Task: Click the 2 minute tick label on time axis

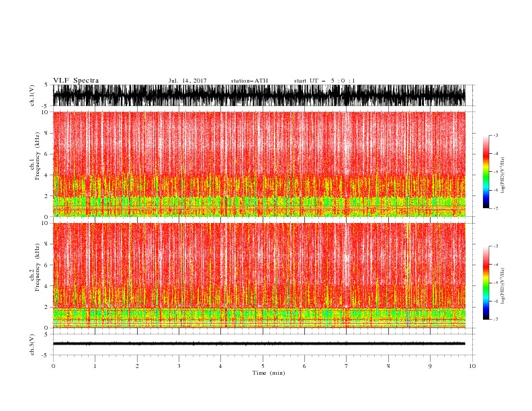Action: [x=137, y=366]
